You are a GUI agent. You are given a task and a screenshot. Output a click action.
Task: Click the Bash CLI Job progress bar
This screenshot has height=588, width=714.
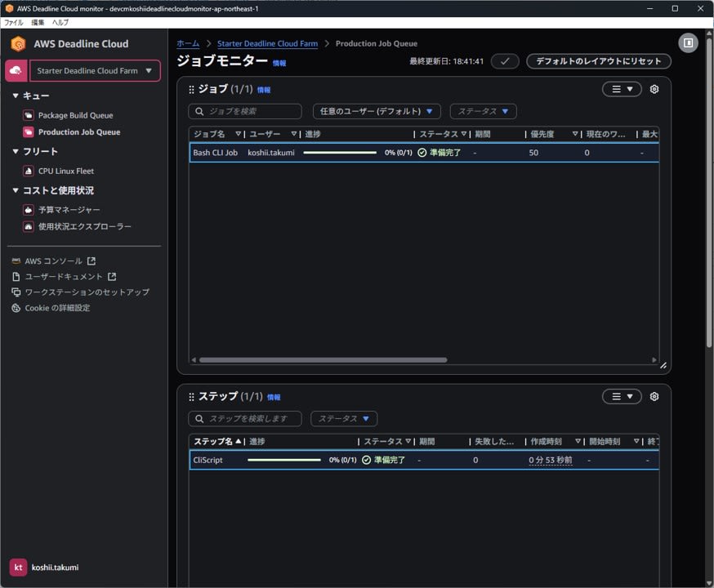(340, 153)
